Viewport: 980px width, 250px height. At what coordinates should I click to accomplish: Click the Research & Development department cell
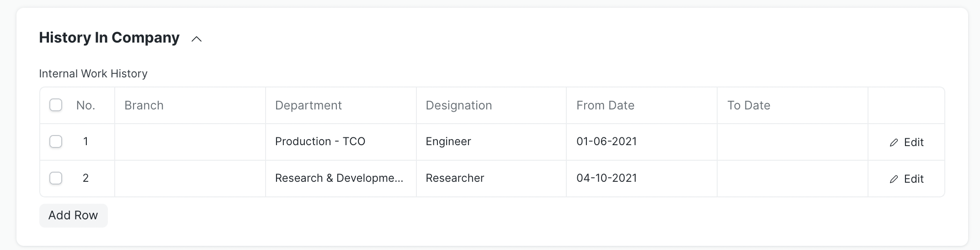pos(341,179)
